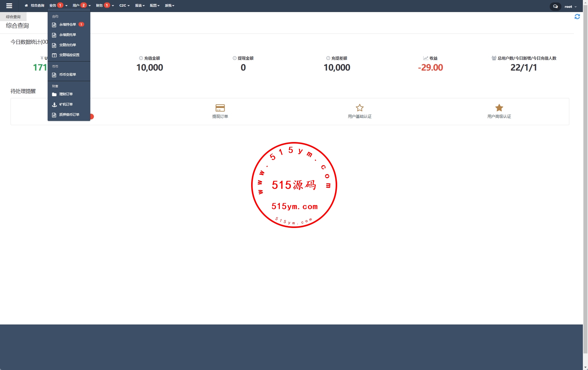The width and height of the screenshot is (588, 370).
Task: Open the 报表 dropdown menu
Action: [140, 6]
